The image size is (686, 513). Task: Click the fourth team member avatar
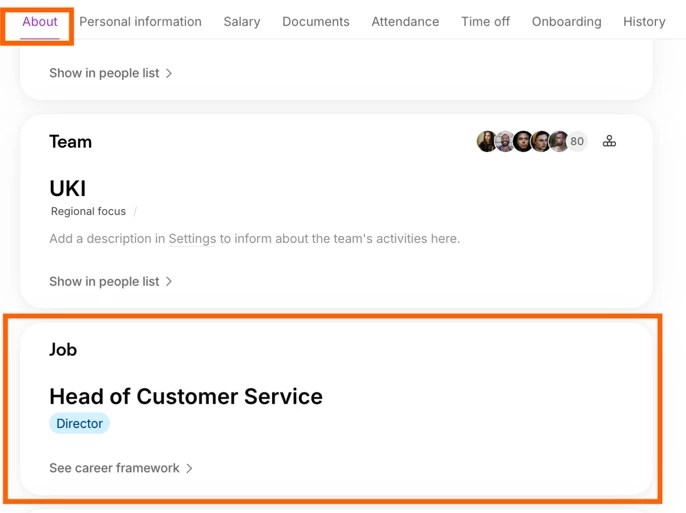[x=540, y=142]
